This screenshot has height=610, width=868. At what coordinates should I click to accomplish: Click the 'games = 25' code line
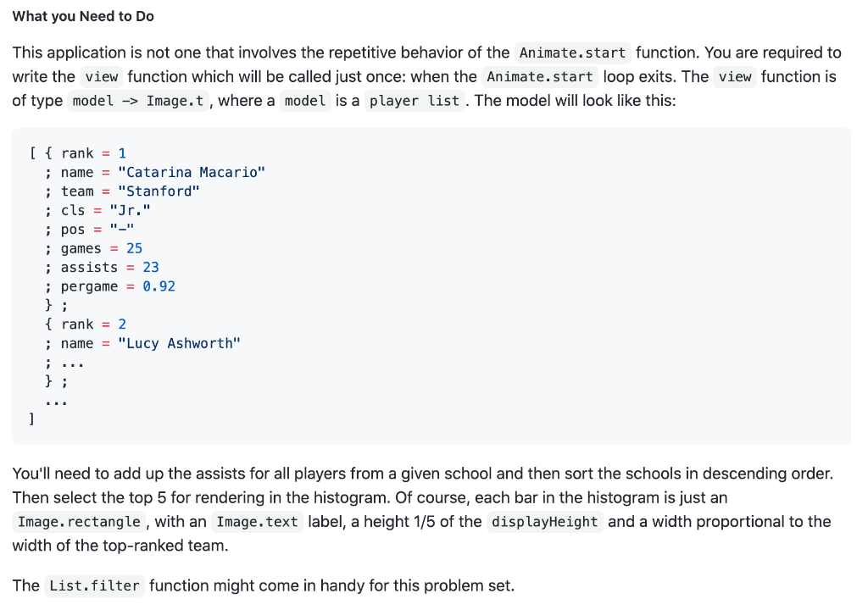click(x=102, y=248)
